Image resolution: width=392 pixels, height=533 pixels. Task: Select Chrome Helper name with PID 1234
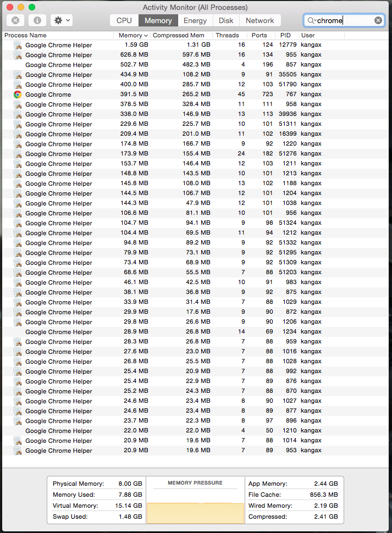58,332
